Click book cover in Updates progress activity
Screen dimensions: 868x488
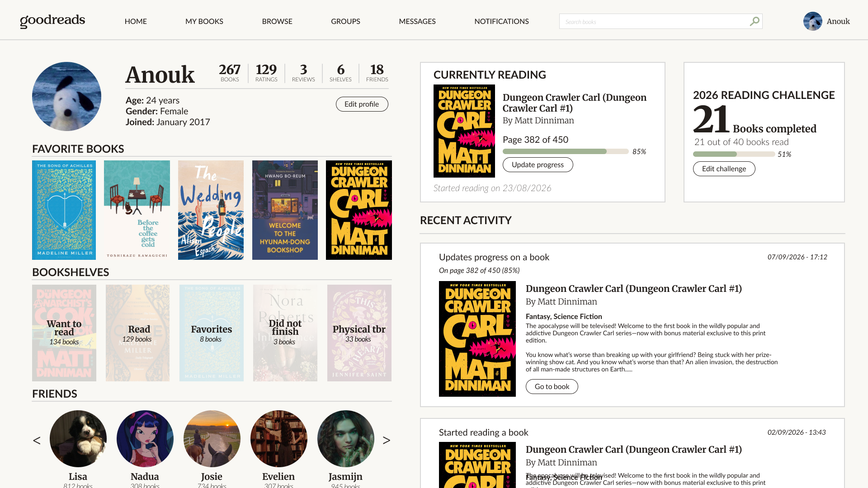click(477, 339)
